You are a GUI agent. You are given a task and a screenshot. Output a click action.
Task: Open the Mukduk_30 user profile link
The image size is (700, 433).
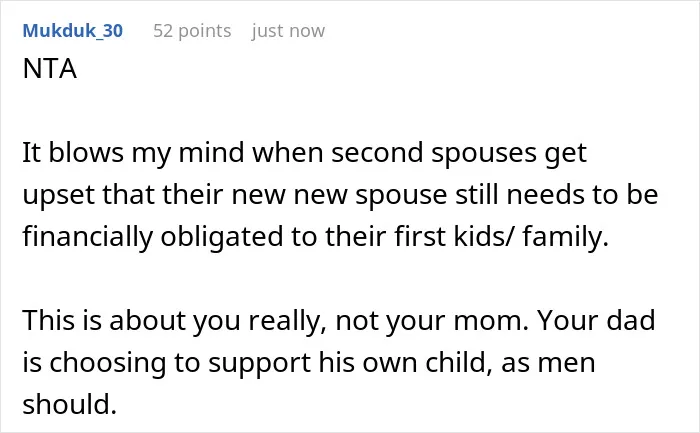tap(73, 31)
